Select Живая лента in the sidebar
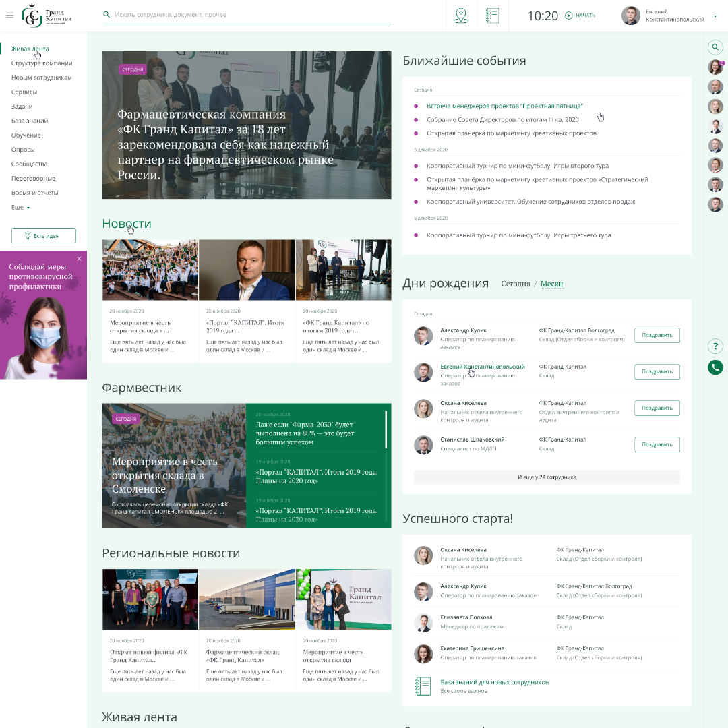The image size is (728, 728). coord(30,49)
